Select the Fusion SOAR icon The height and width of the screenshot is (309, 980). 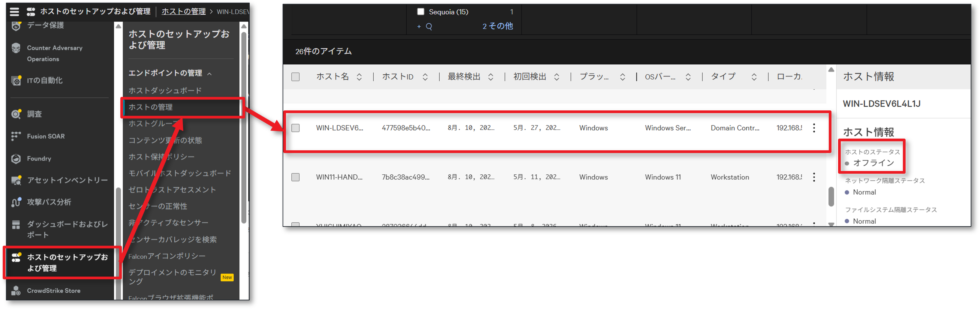coord(16,136)
